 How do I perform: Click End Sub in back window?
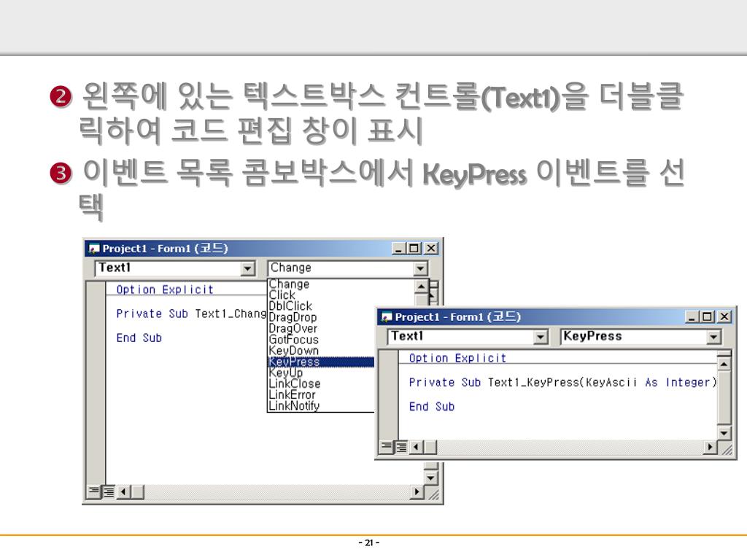point(139,338)
